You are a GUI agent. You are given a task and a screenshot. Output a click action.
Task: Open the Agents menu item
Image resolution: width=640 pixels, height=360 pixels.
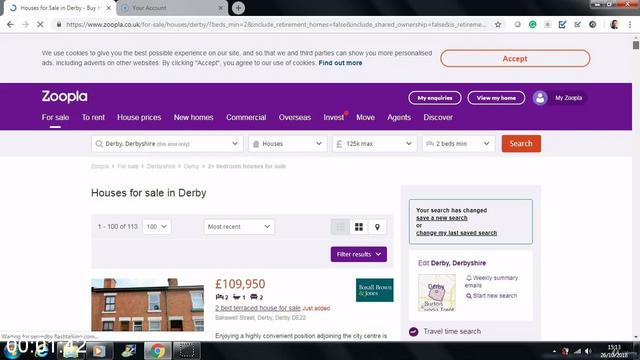[399, 118]
